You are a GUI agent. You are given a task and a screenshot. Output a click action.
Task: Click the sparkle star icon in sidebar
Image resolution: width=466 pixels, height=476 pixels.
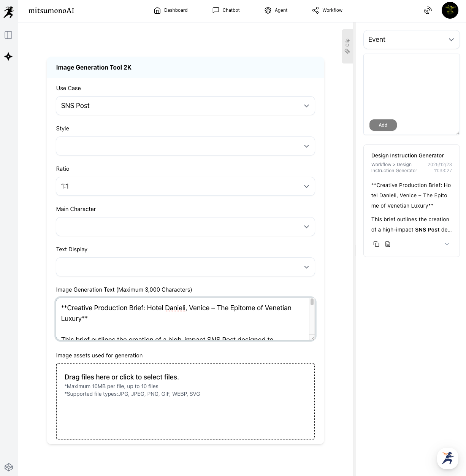tap(8, 57)
